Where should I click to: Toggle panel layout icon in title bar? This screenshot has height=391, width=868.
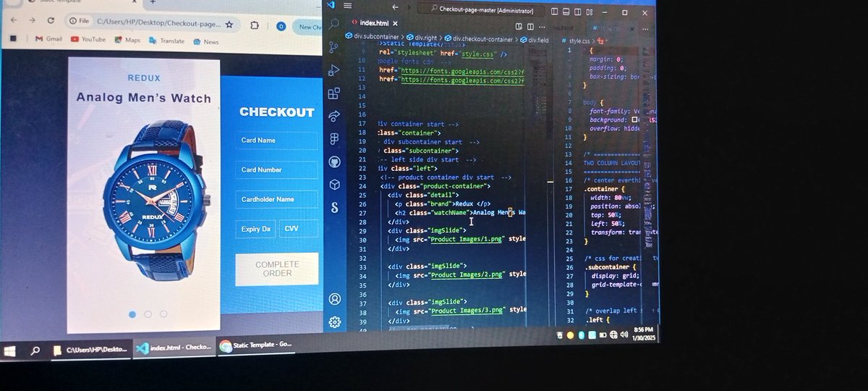566,11
